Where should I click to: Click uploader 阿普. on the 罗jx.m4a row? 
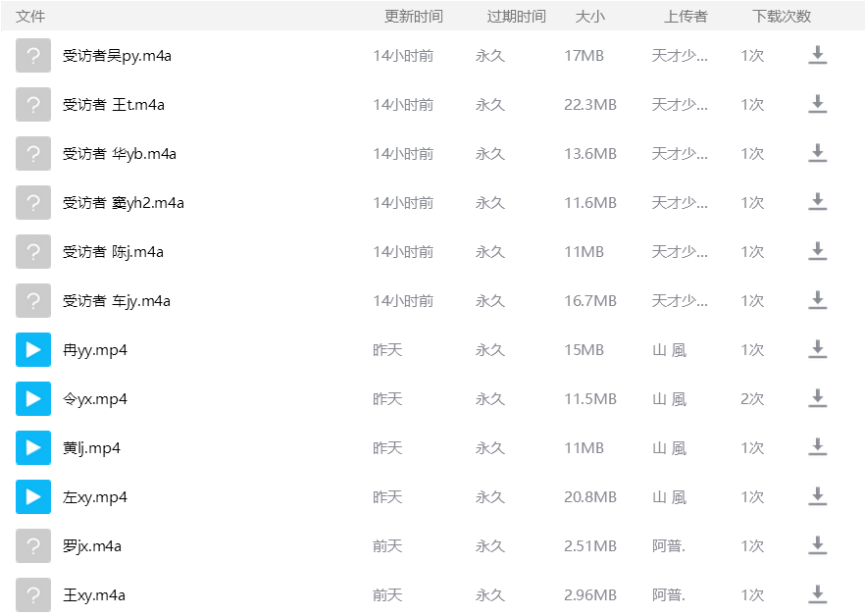click(x=668, y=546)
